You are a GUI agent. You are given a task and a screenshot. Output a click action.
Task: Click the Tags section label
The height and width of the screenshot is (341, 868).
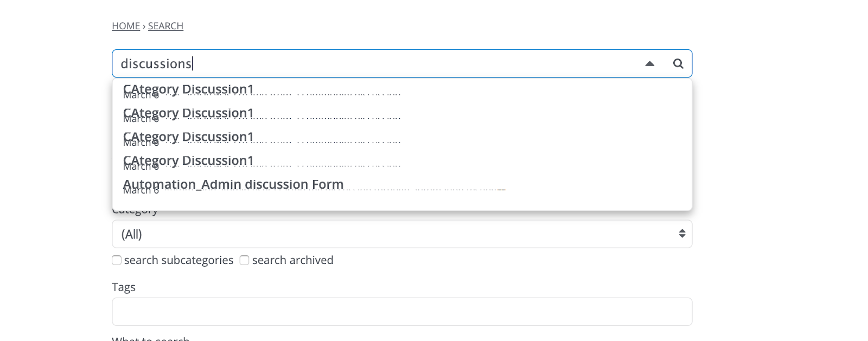[x=124, y=287]
